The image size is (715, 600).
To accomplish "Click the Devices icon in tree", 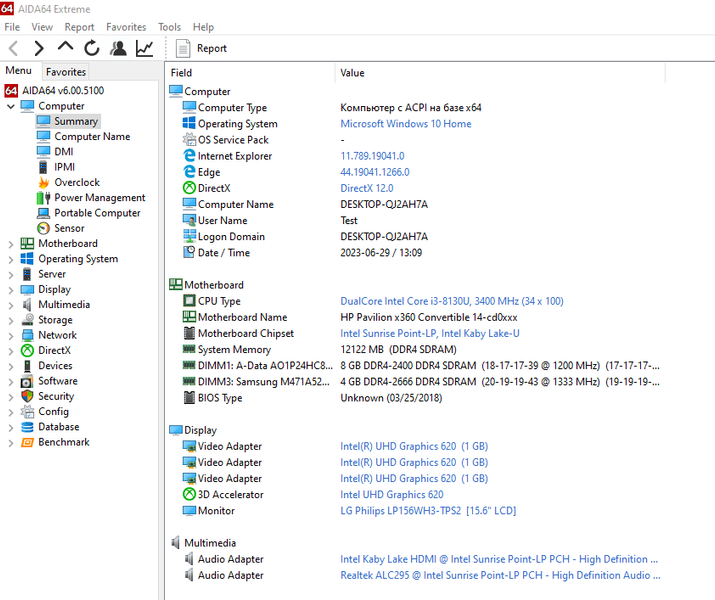I will [x=27, y=366].
